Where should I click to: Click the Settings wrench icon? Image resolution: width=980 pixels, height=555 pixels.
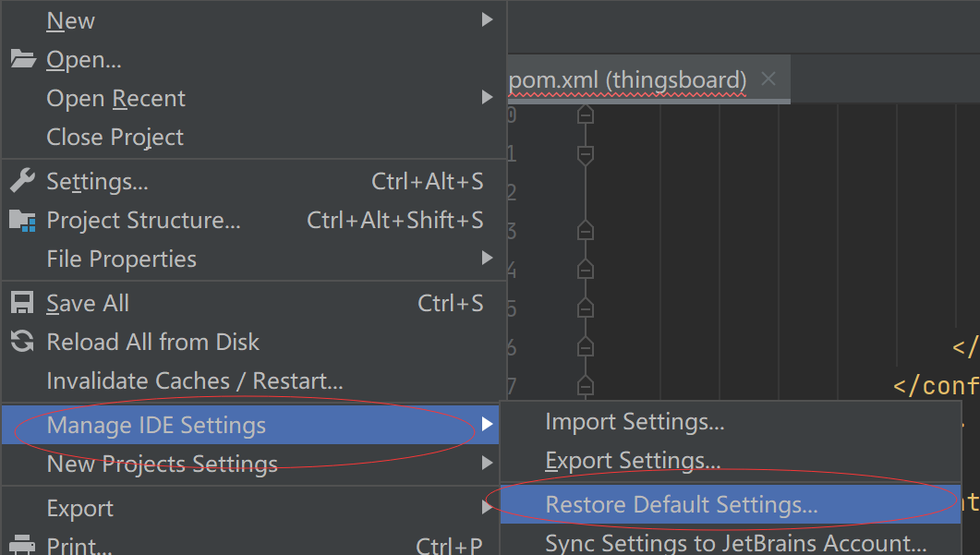22,180
